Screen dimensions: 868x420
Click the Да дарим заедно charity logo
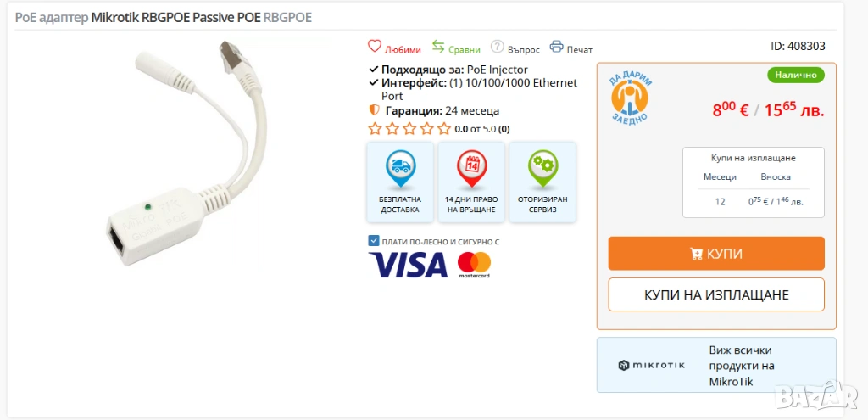click(632, 98)
